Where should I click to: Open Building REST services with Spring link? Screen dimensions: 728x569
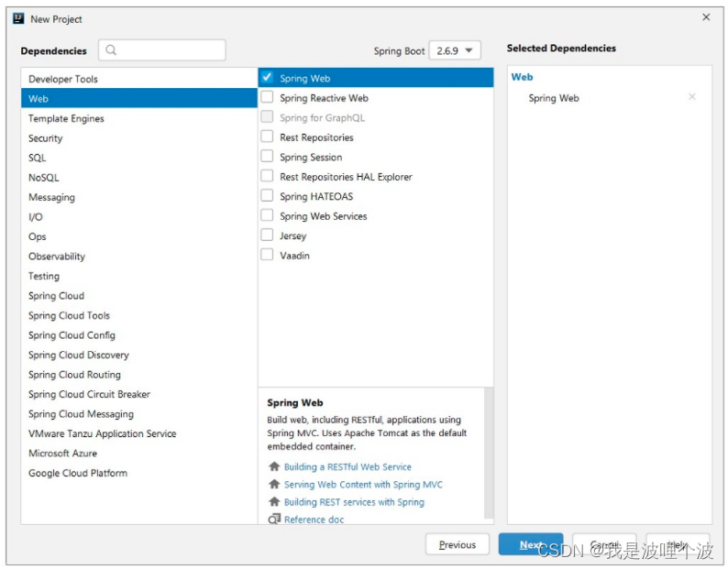[x=354, y=502]
